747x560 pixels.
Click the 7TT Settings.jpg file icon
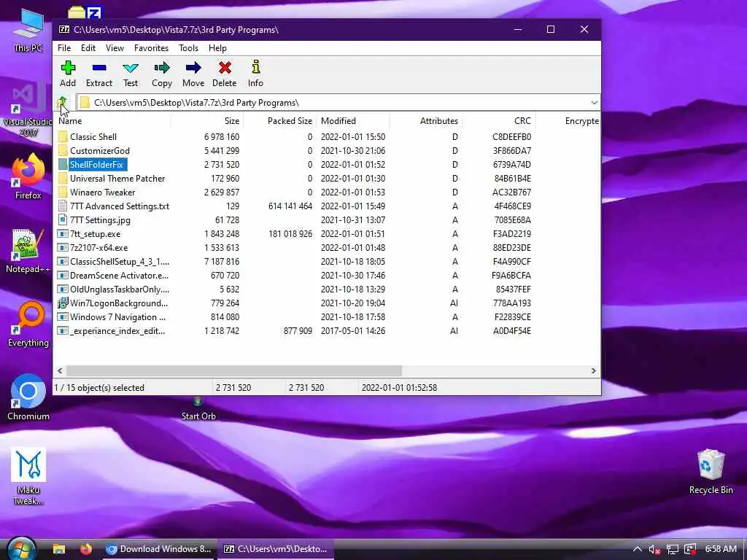[63, 219]
